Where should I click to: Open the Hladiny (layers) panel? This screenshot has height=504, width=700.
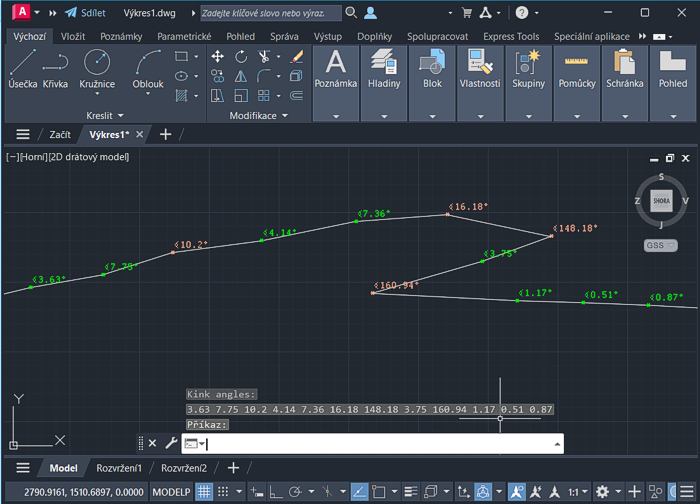(384, 70)
